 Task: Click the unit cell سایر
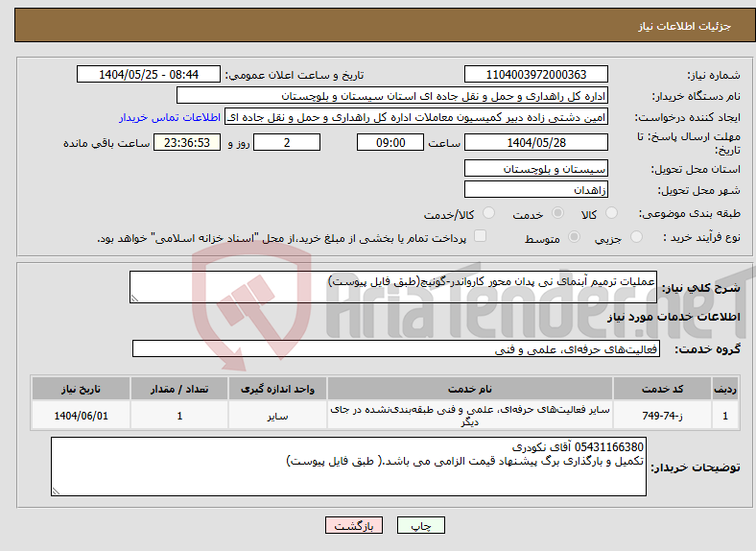click(x=277, y=416)
